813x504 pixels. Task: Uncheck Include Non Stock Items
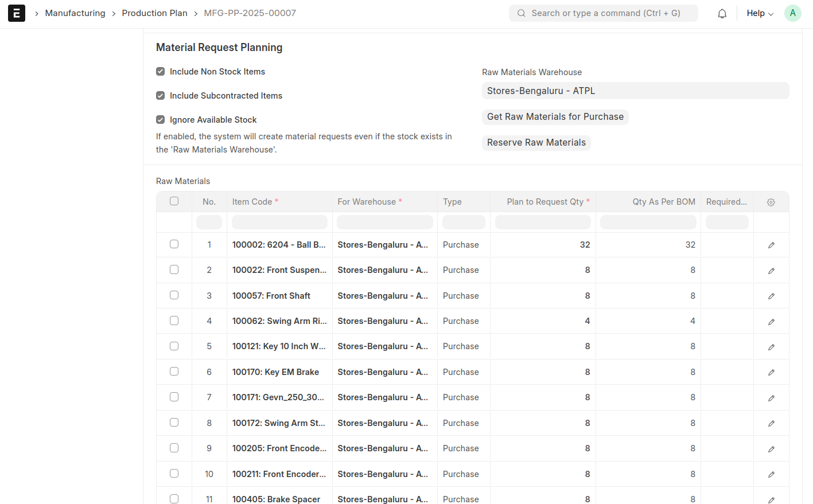tap(161, 72)
